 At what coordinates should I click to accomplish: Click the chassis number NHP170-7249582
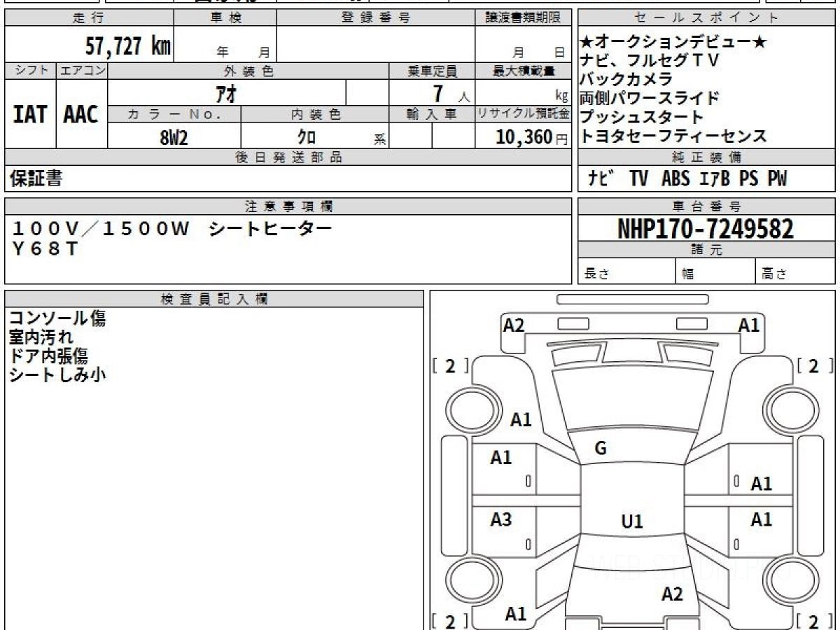pos(706,228)
